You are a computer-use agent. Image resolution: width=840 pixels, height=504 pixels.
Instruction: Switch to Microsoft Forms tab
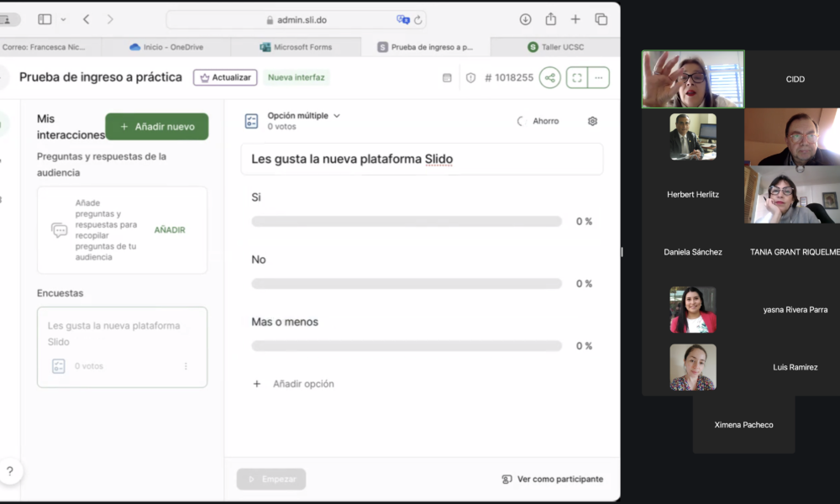point(296,47)
